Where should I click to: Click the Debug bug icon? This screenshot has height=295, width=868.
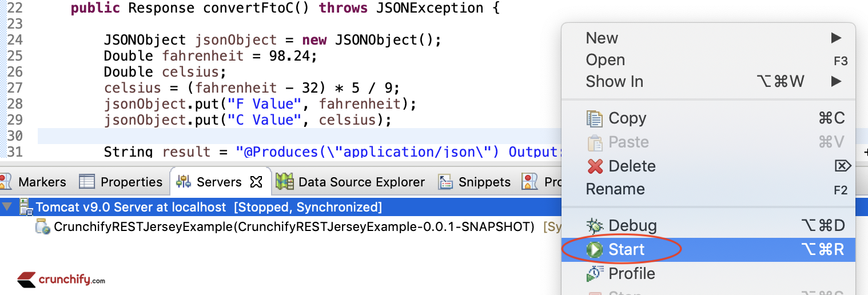pos(595,226)
